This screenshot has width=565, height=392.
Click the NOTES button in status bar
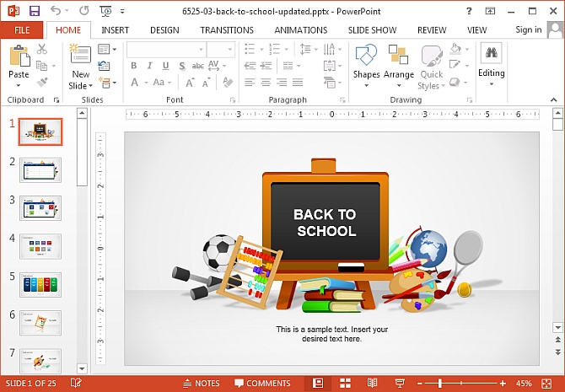pos(202,384)
